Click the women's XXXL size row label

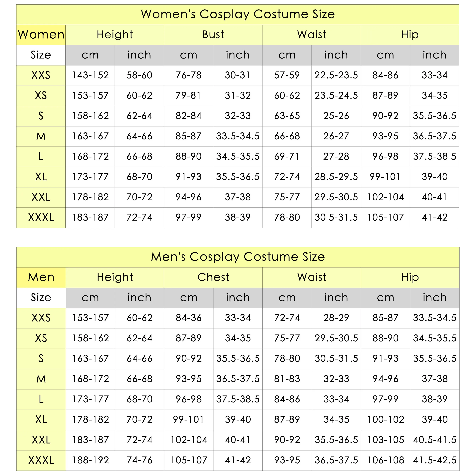click(x=41, y=218)
